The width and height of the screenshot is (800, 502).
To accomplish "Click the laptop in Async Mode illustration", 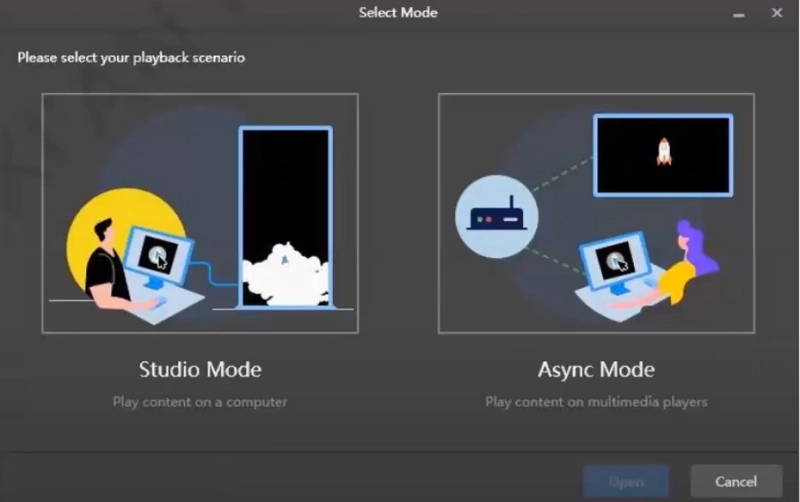I will pyautogui.click(x=615, y=267).
